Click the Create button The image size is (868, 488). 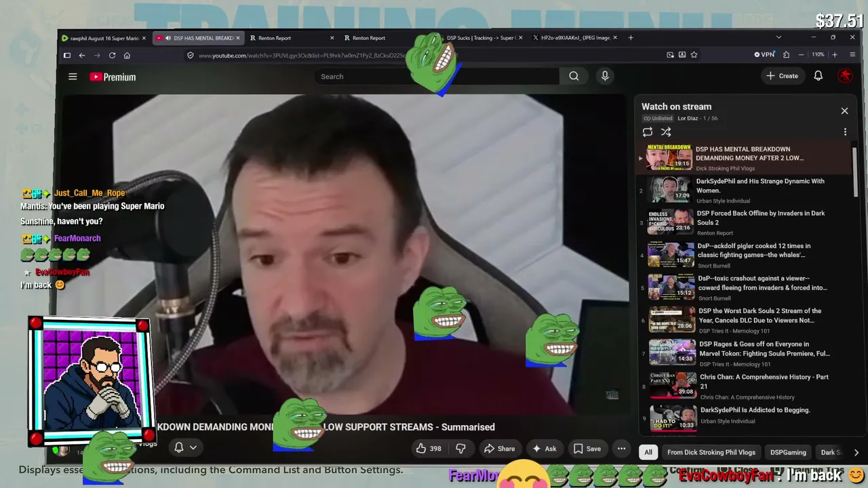tap(782, 76)
